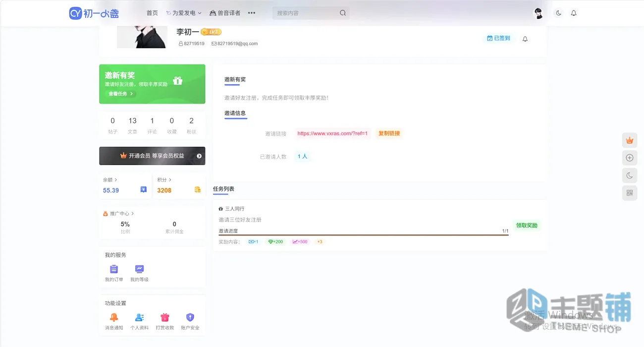
Task: Click the 累计佣金 value
Action: [174, 224]
